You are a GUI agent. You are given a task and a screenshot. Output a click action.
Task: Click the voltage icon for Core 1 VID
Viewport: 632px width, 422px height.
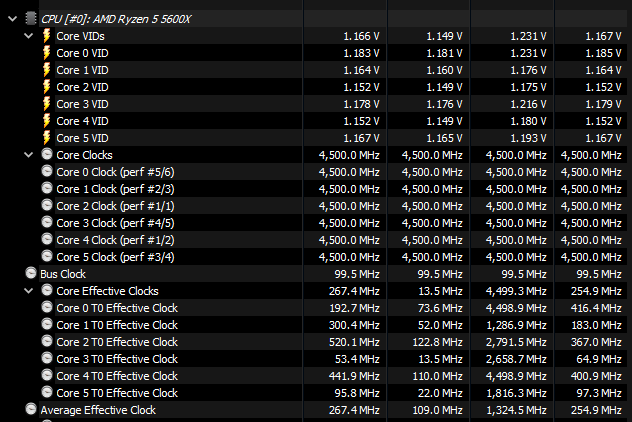click(47, 70)
